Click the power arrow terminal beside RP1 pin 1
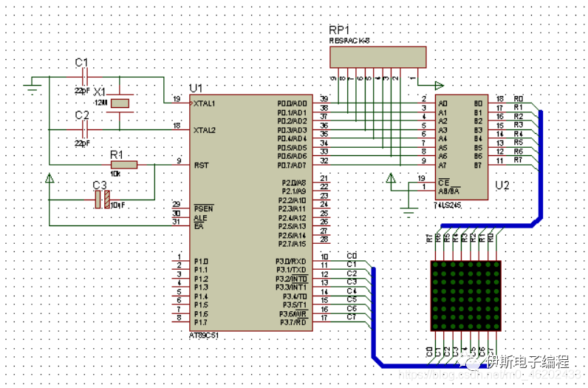This screenshot has width=588, height=388. pos(439,86)
